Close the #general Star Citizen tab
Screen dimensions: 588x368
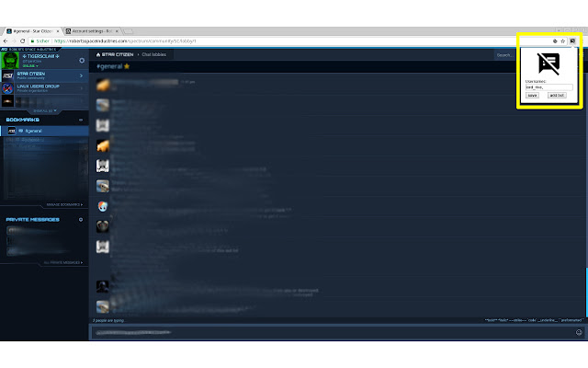[x=58, y=31]
